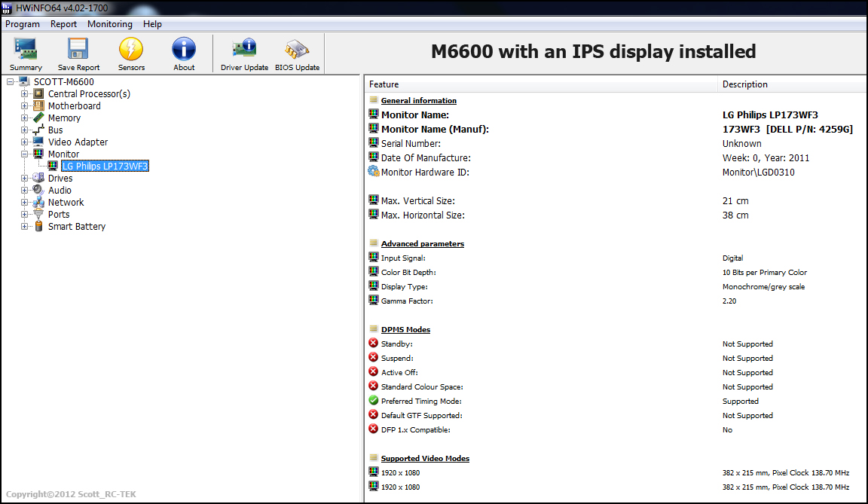Click the 10 Bits per Primary Color value
Image resolution: width=868 pixels, height=504 pixels.
(x=765, y=272)
